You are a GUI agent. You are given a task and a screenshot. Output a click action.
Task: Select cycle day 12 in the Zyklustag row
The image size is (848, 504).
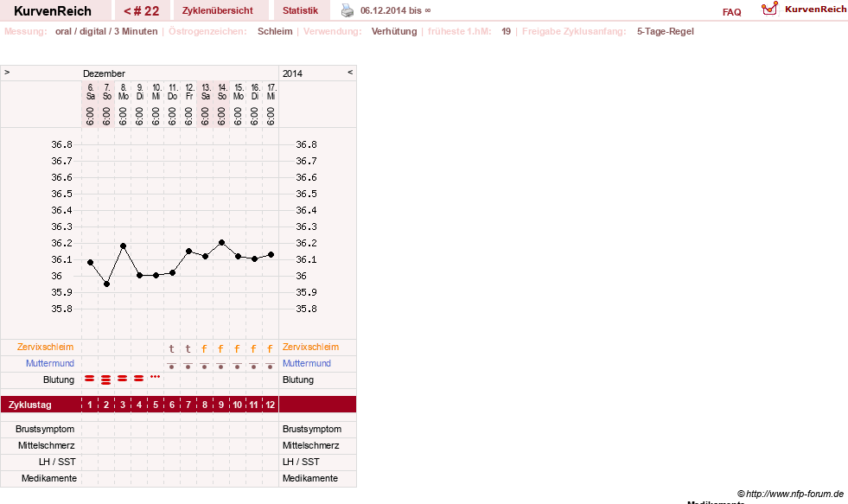(271, 405)
